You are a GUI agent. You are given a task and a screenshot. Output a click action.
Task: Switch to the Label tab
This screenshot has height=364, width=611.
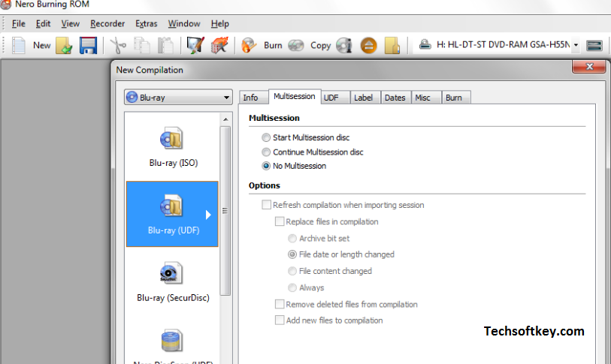[x=365, y=98]
